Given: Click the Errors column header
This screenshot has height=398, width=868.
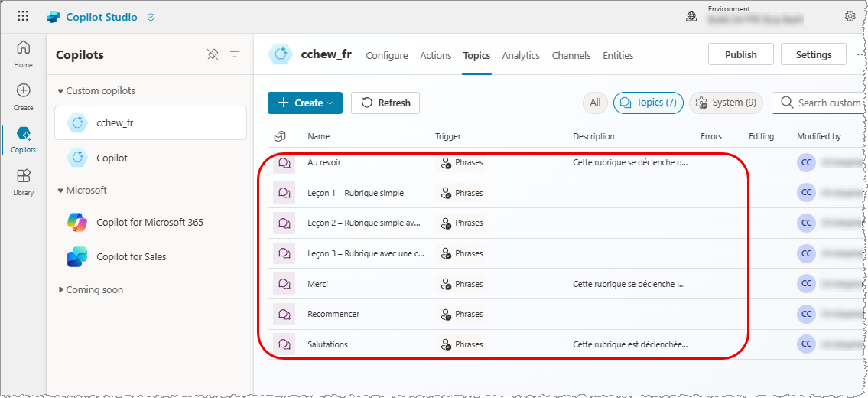Looking at the screenshot, I should tap(711, 136).
